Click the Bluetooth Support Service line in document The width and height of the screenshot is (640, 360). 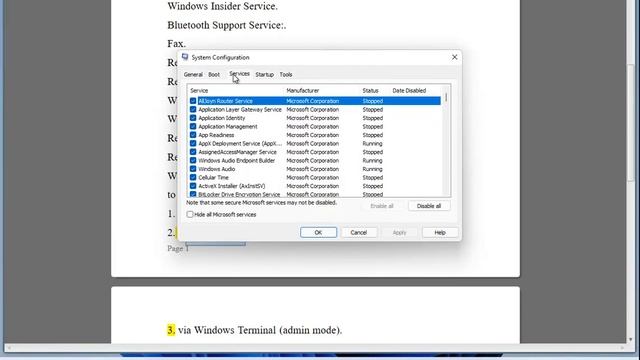coord(227,25)
